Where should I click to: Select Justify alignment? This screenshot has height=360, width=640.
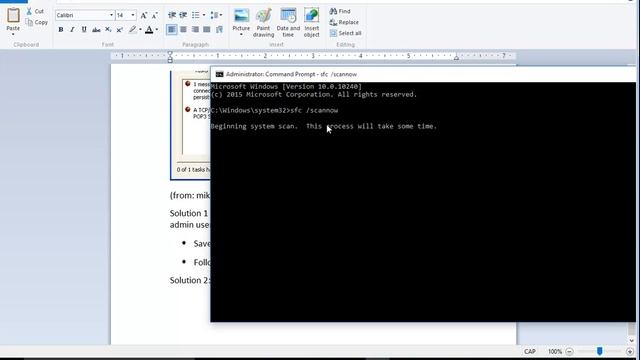point(207,29)
